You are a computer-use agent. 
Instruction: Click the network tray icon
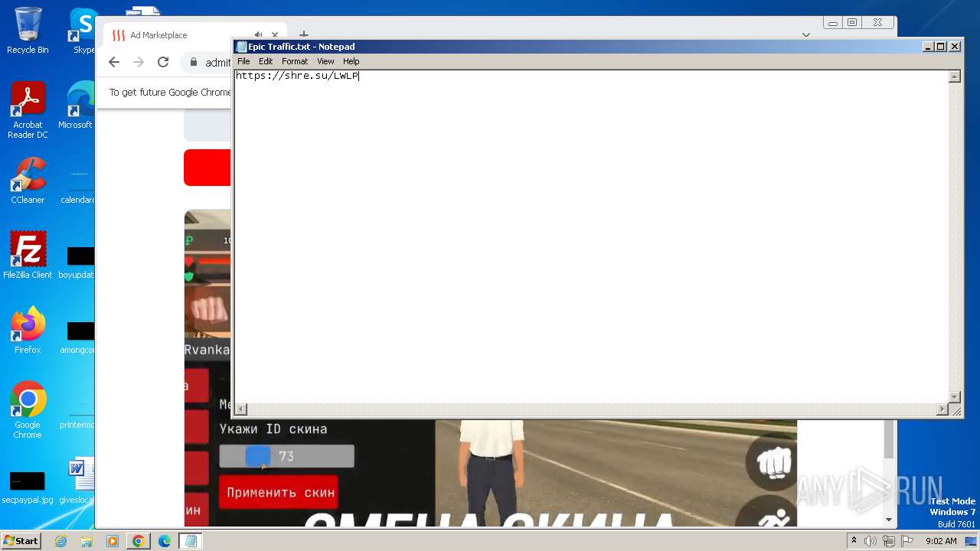tap(889, 541)
